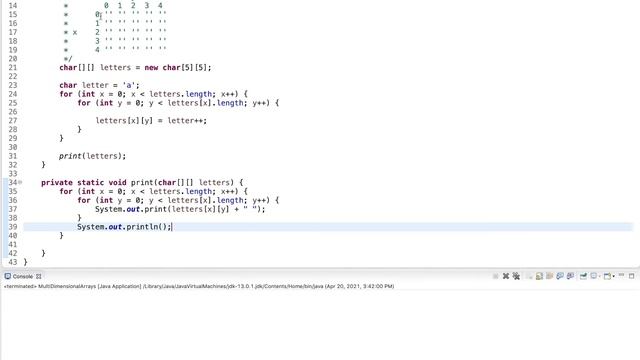Toggle Pin Console icon
This screenshot has height=360, width=640.
583,276
